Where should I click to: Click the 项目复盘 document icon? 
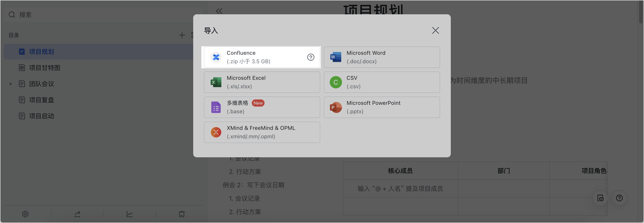pyautogui.click(x=22, y=100)
